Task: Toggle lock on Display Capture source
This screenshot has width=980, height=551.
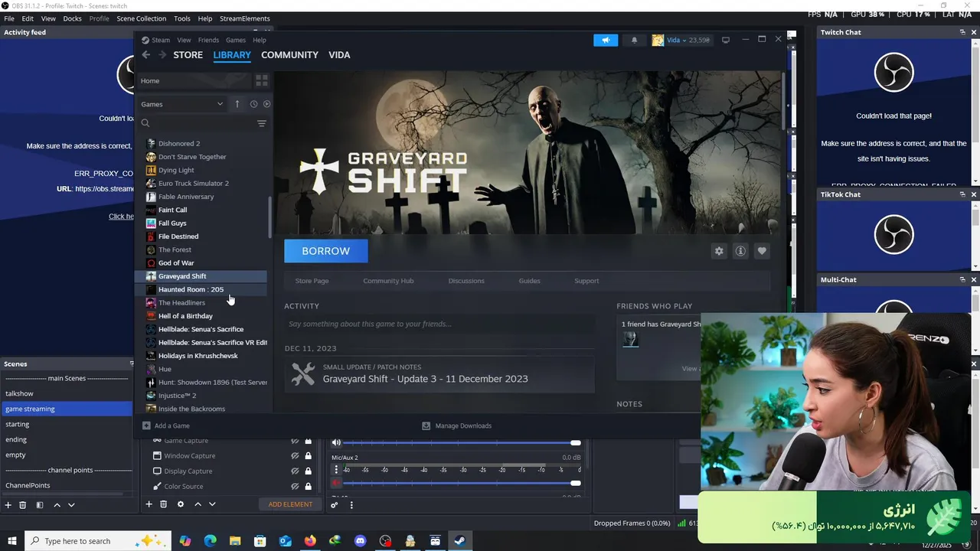Action: point(309,471)
